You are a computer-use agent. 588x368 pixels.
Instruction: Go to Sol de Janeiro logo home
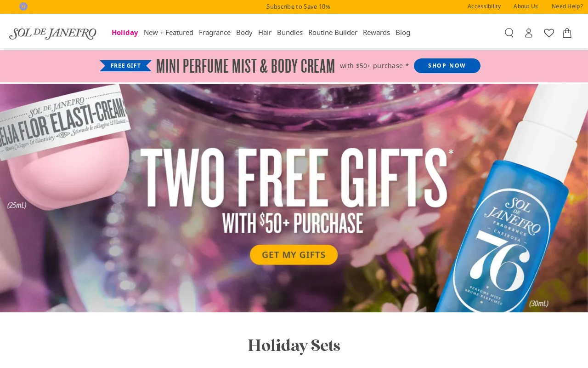click(53, 34)
